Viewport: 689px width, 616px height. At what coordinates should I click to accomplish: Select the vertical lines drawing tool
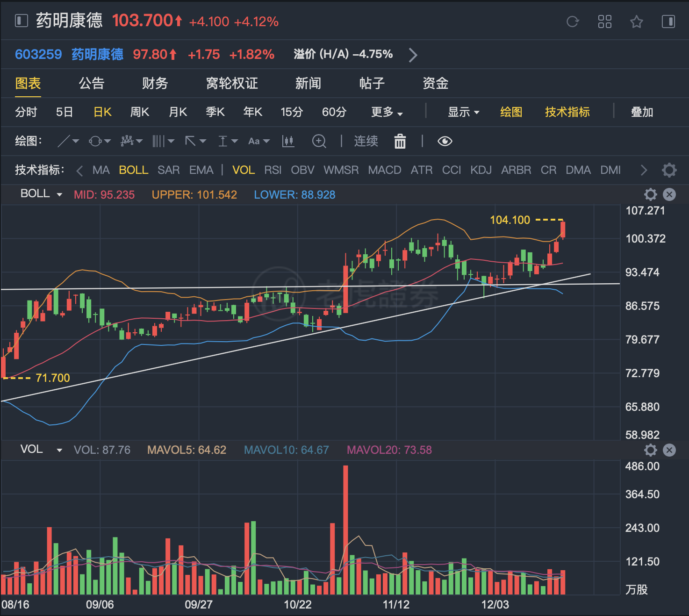click(158, 141)
